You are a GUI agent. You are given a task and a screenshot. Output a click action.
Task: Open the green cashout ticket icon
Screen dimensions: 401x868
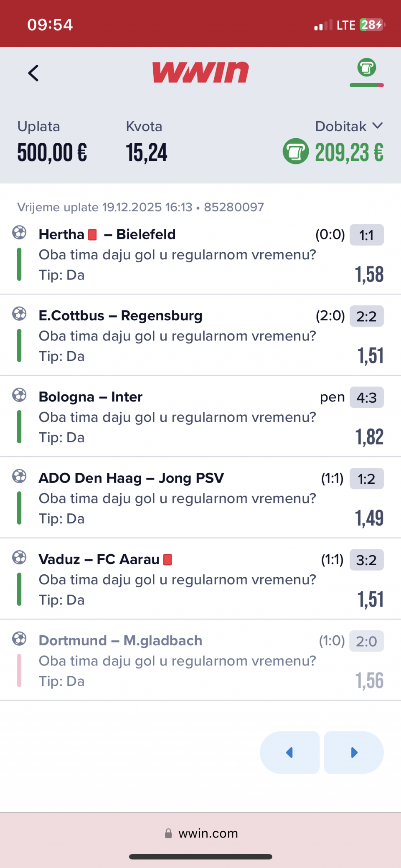pos(366,68)
